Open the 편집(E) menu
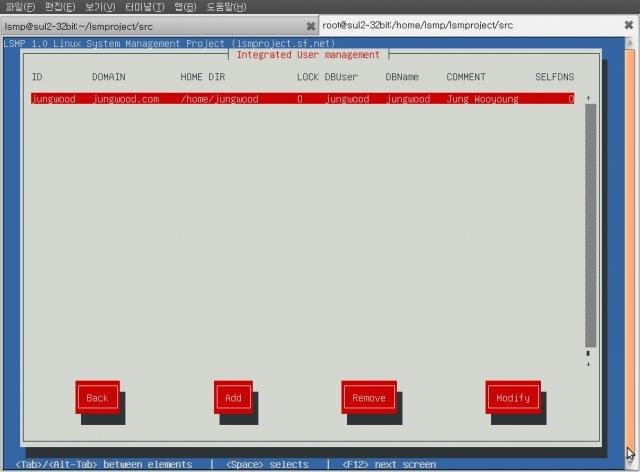The height and width of the screenshot is (472, 640). point(60,7)
